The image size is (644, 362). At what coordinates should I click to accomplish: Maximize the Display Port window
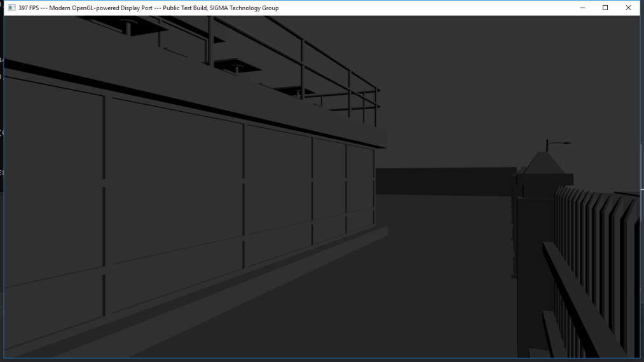click(605, 8)
